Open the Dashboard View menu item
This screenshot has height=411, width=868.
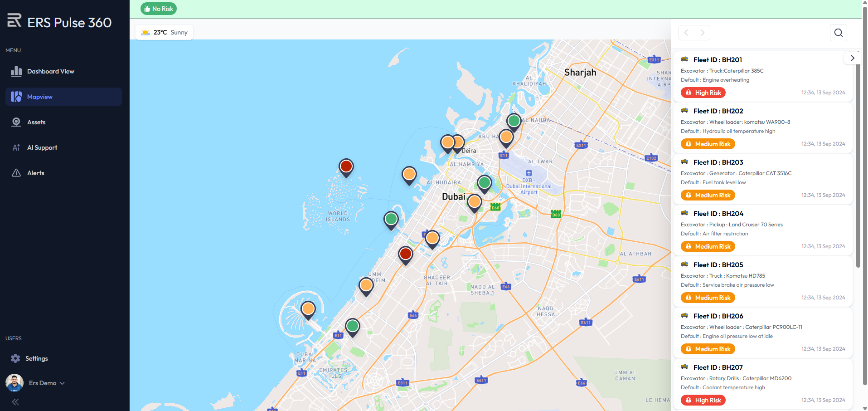coord(50,71)
